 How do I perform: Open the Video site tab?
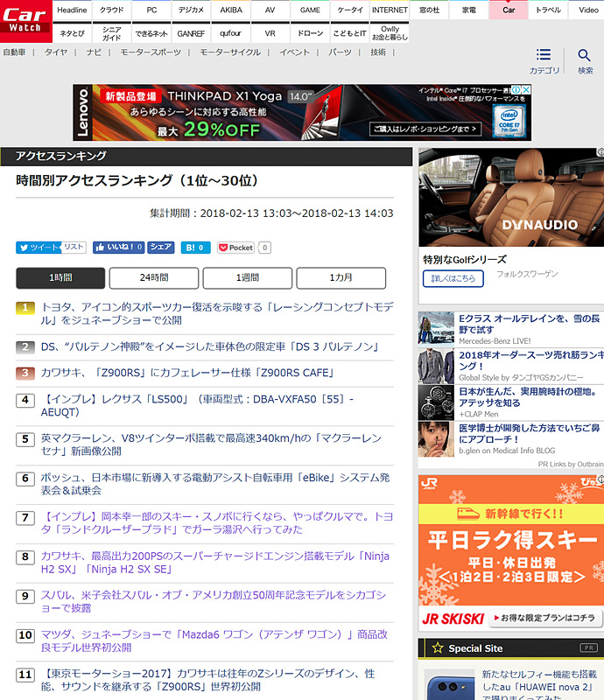[x=588, y=10]
